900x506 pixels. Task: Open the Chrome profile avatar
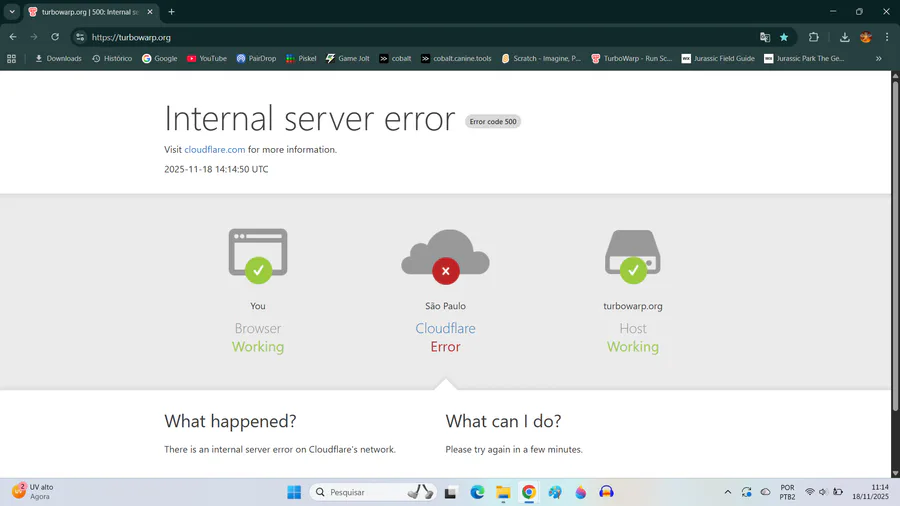pos(866,37)
